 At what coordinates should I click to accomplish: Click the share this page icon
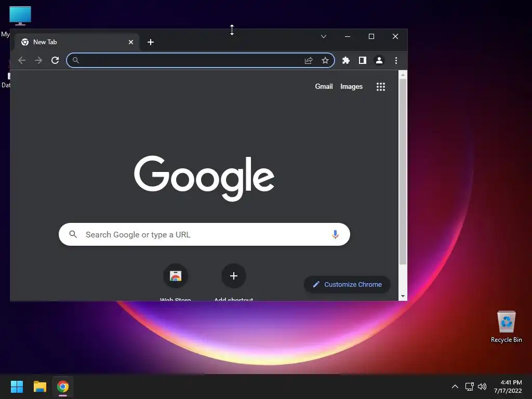(x=309, y=60)
